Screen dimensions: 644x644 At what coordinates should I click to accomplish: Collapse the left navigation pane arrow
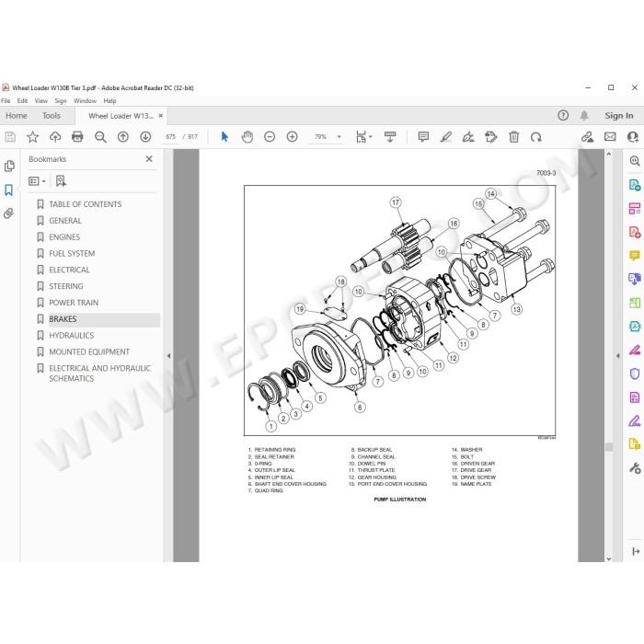168,356
